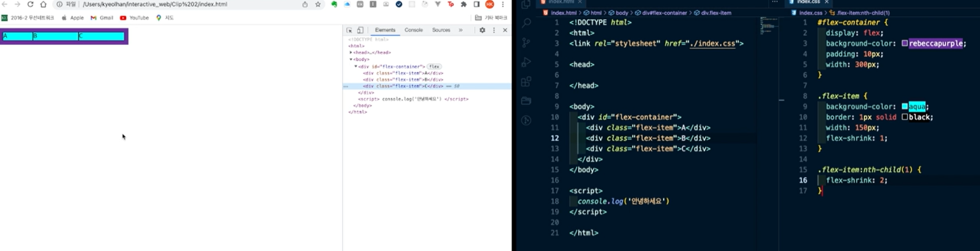
Task: Switch to the DevTools Sources tab
Action: click(441, 30)
